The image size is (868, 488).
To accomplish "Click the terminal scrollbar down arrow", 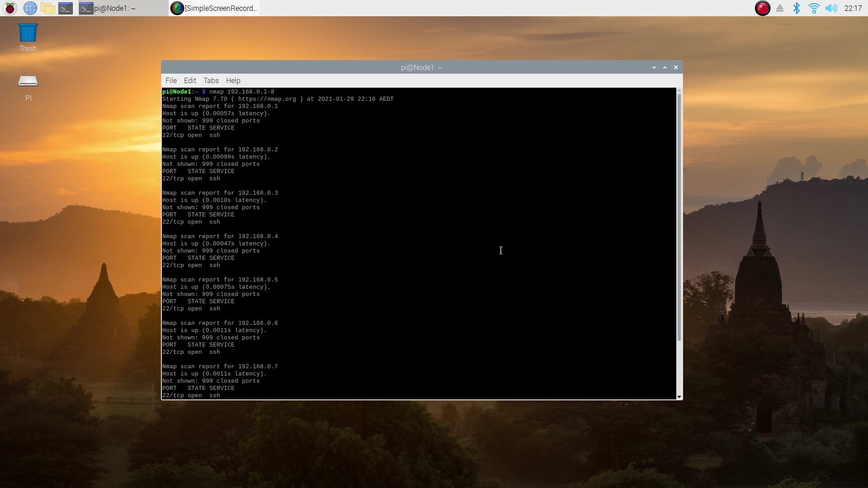I will point(679,397).
